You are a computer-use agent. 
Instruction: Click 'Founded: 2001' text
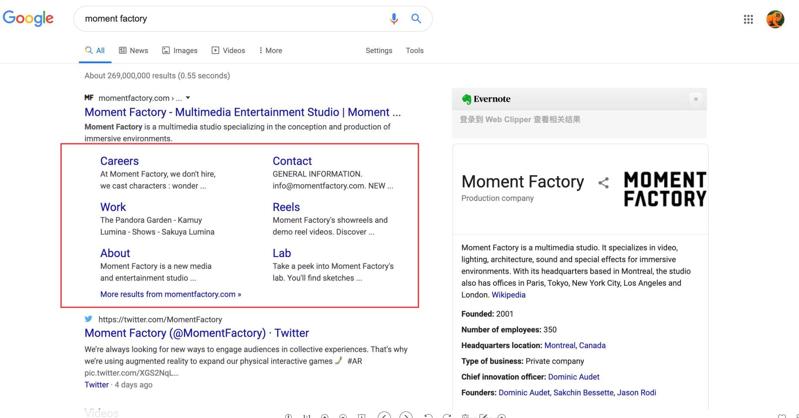(487, 314)
